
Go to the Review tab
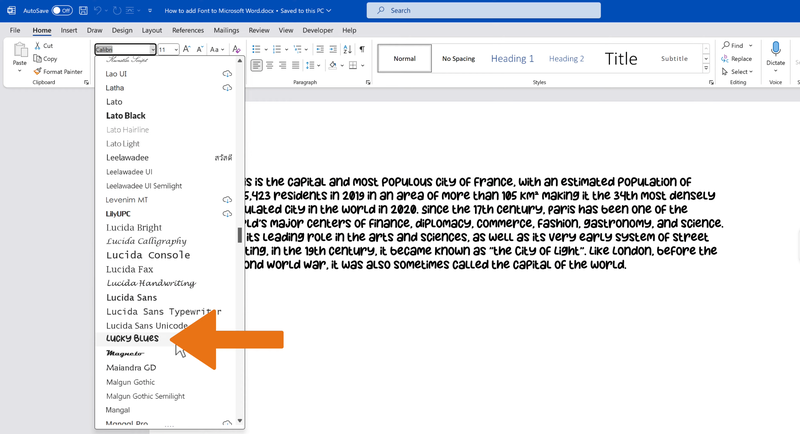(259, 30)
